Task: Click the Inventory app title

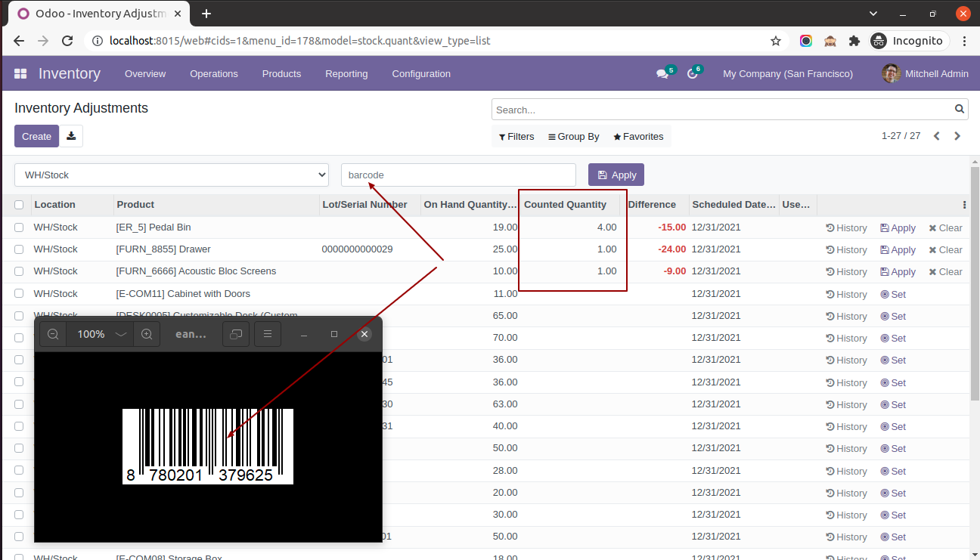Action: 70,73
